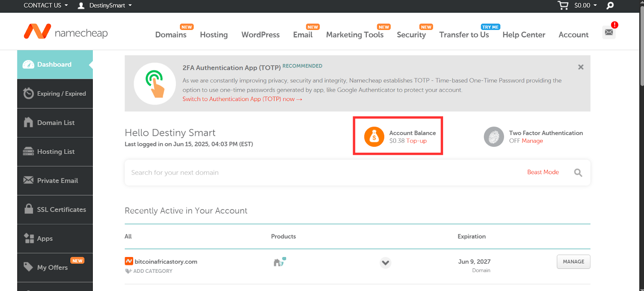Open the Help Center menu

[524, 35]
